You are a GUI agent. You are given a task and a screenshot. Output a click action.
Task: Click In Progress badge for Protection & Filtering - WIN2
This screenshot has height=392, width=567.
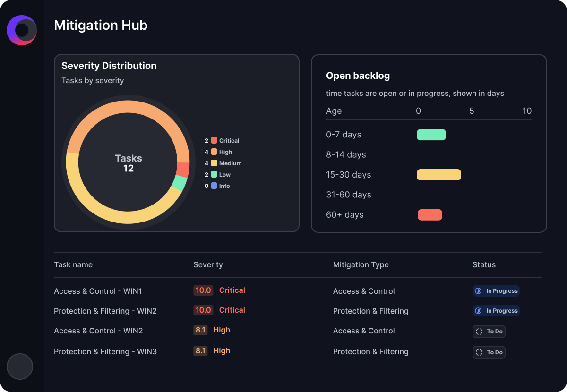point(496,311)
